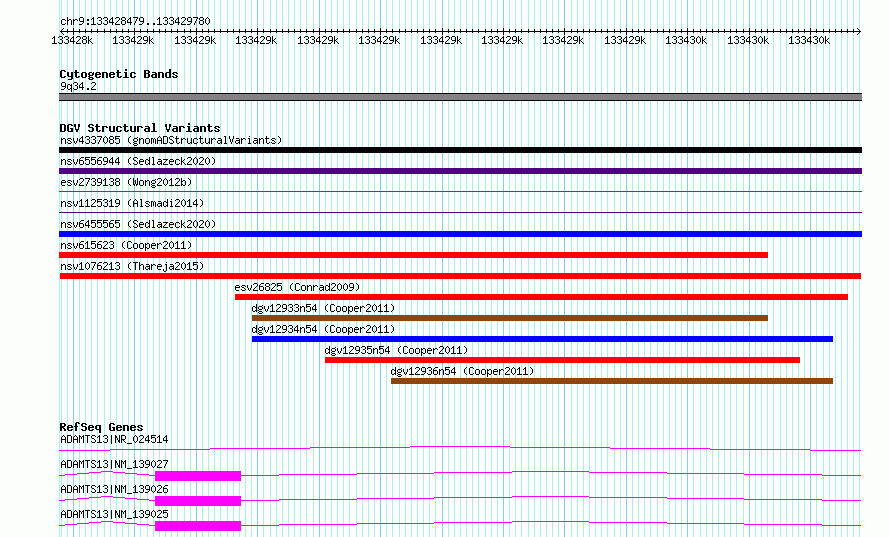890x537 pixels.
Task: Click nsv6455565 (Sedlazeck2020) label
Action: click(138, 224)
